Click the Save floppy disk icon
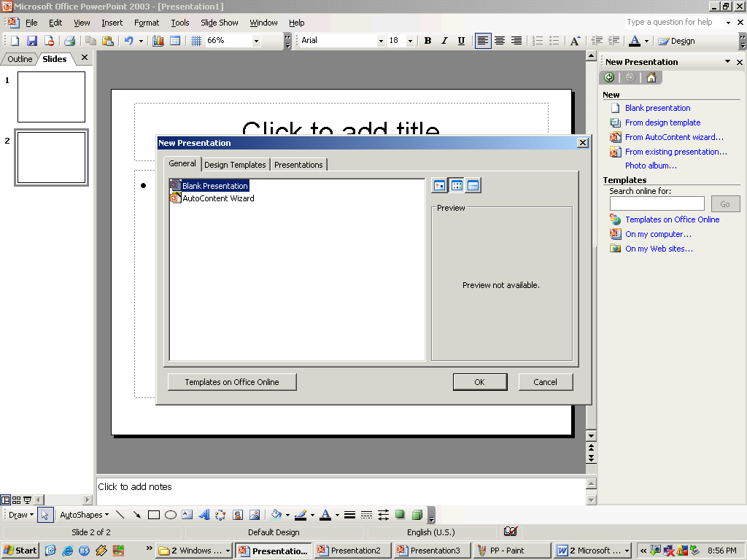The height and width of the screenshot is (560, 747). pos(31,41)
